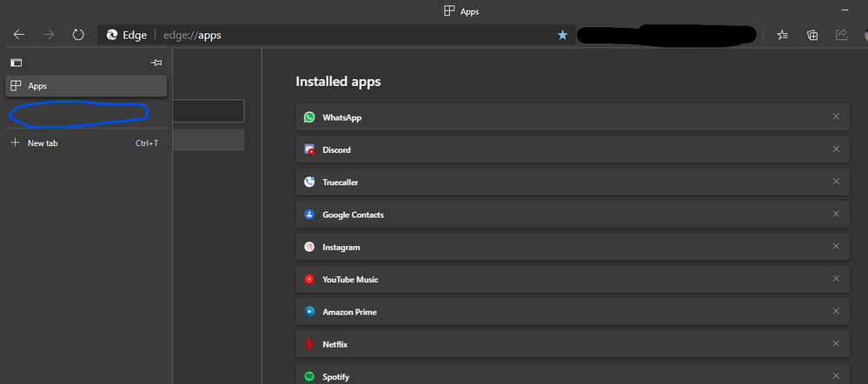
Task: Open the Instagram app icon
Action: tap(309, 247)
